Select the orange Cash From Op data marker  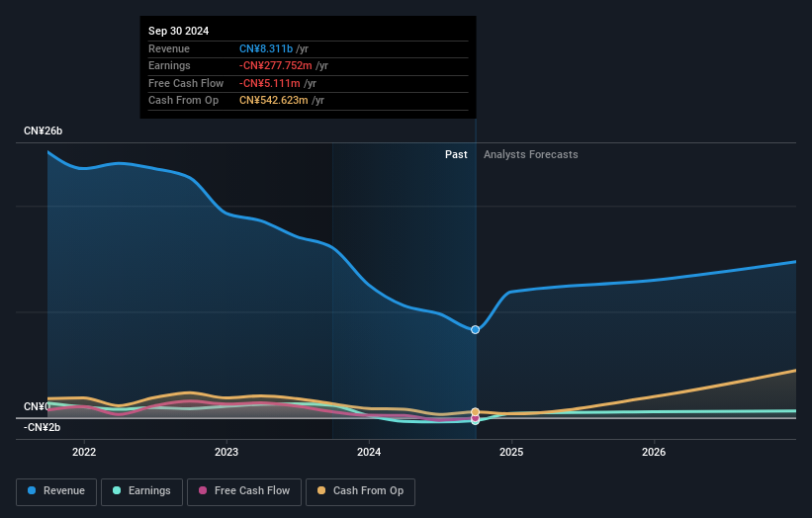pos(476,411)
